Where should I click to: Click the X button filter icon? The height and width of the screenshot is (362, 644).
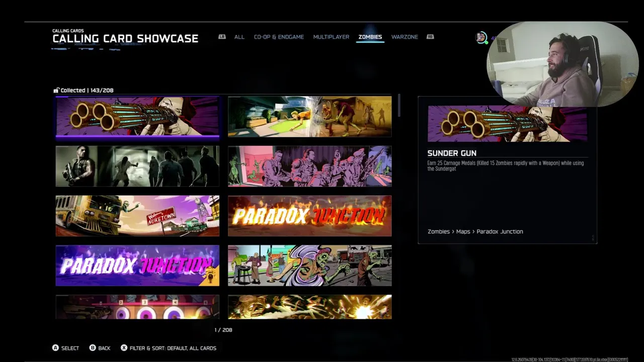[x=124, y=348]
